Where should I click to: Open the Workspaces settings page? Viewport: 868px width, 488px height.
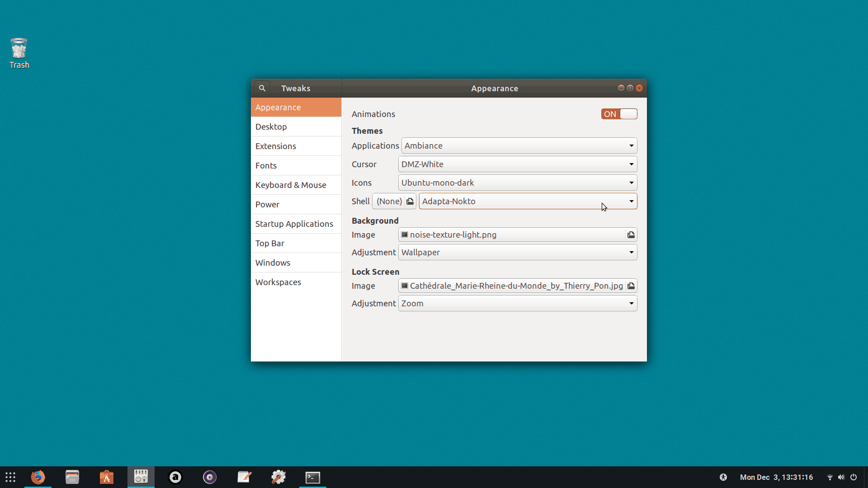(x=296, y=282)
